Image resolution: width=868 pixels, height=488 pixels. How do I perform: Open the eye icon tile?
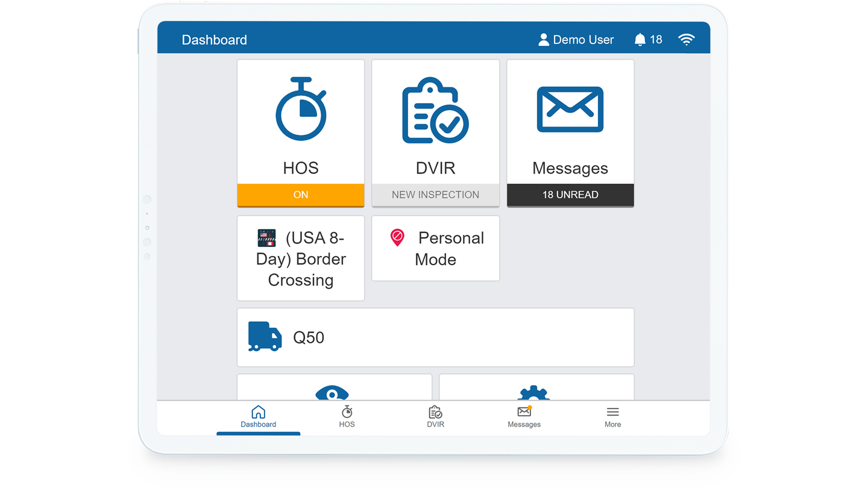coord(335,387)
